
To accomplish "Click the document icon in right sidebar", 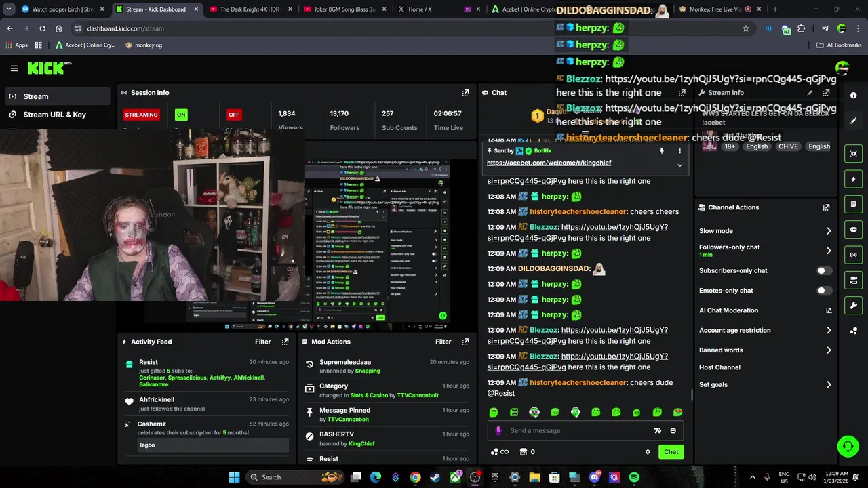I will (x=854, y=205).
